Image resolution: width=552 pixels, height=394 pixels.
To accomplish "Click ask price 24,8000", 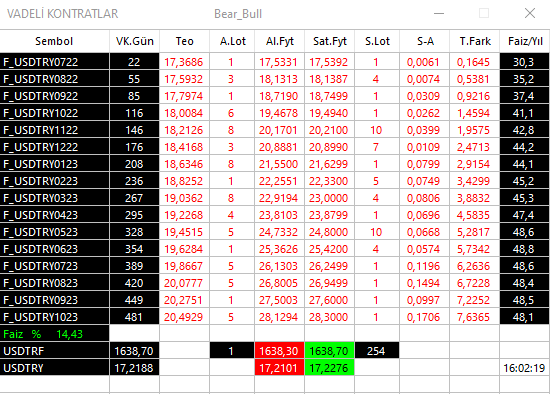I will tap(329, 232).
